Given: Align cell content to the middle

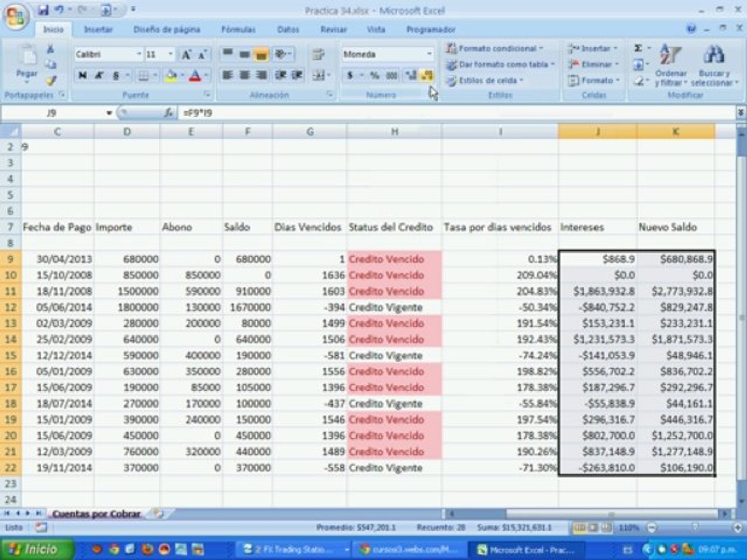Looking at the screenshot, I should (x=245, y=53).
